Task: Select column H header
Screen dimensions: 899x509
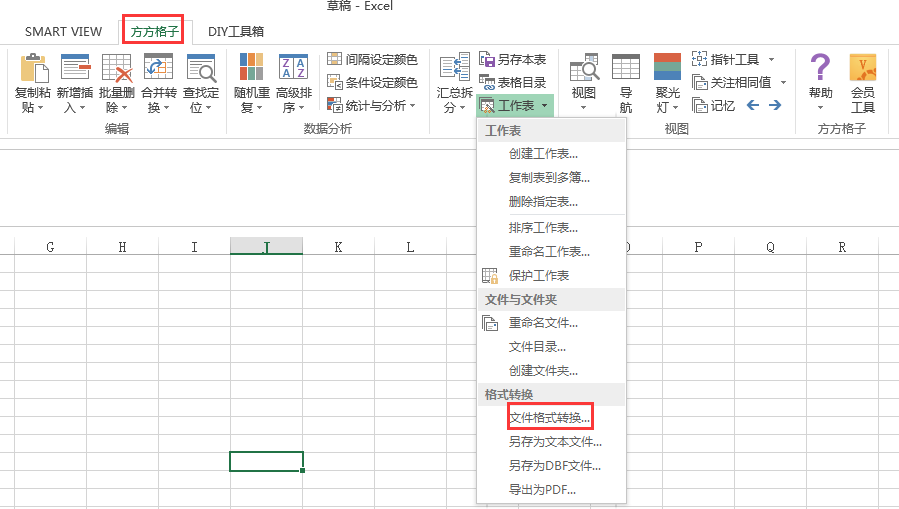Action: point(123,247)
